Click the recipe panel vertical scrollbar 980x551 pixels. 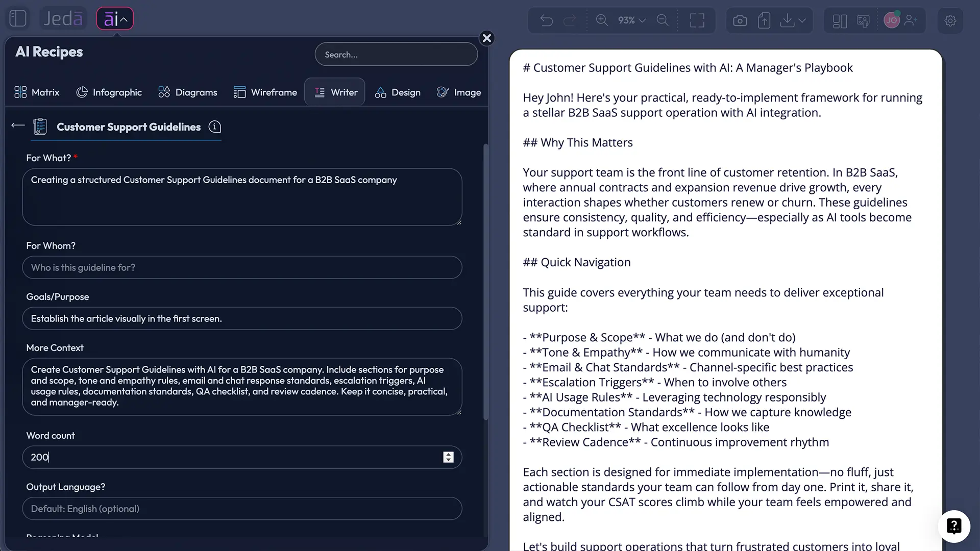(486, 282)
